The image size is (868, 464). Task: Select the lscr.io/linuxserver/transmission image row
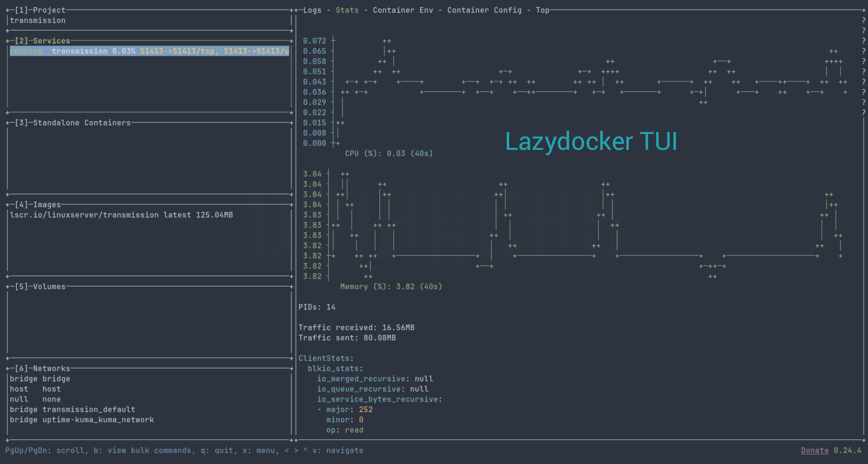click(121, 215)
